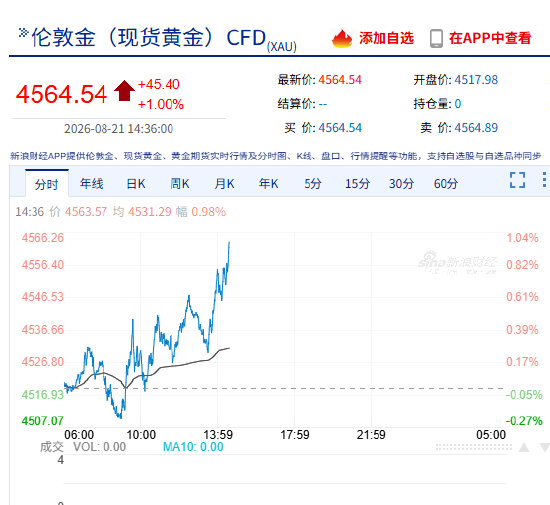Click the dotted drag handle above volume chart

pyautogui.click(x=474, y=447)
